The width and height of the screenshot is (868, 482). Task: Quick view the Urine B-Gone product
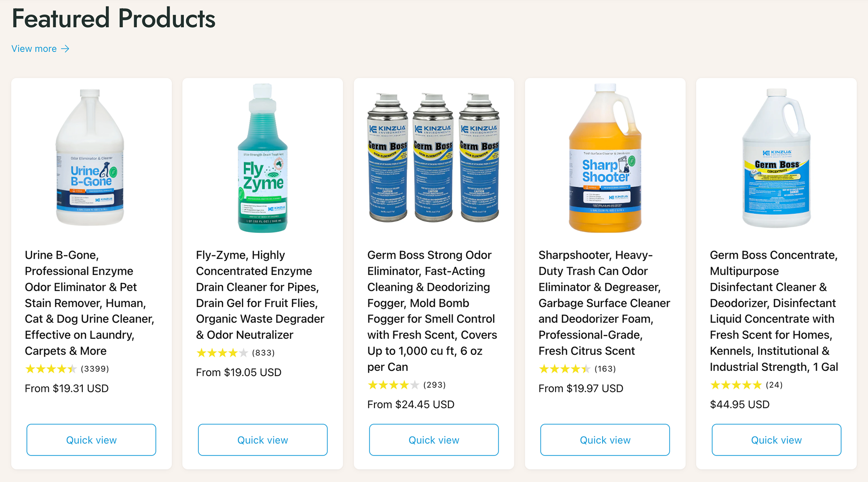click(91, 440)
